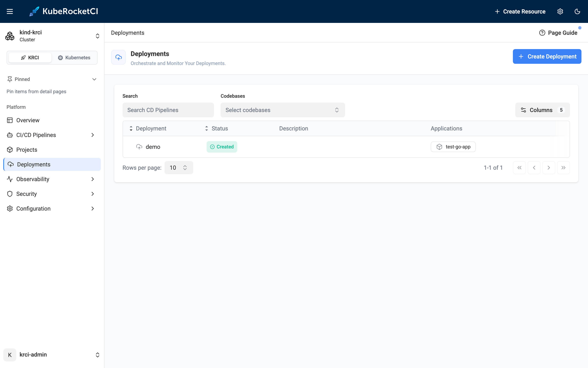Viewport: 588px width, 368px height.
Task: Switch to Kubernetes tab
Action: tap(74, 57)
